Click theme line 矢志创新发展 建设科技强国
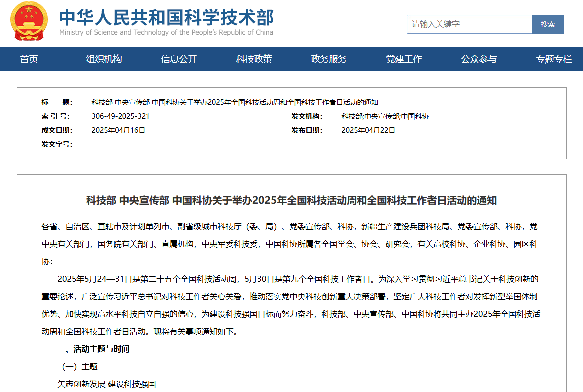This screenshot has height=392, width=583. (106, 384)
